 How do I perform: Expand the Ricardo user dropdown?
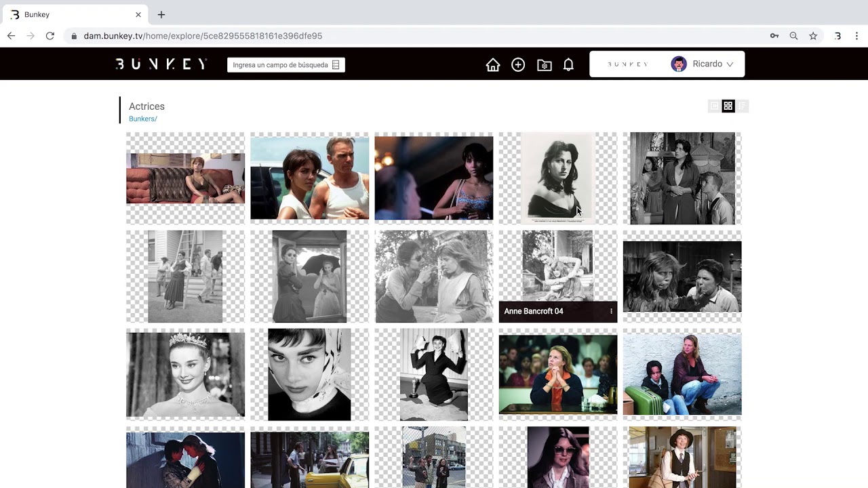[x=730, y=64]
